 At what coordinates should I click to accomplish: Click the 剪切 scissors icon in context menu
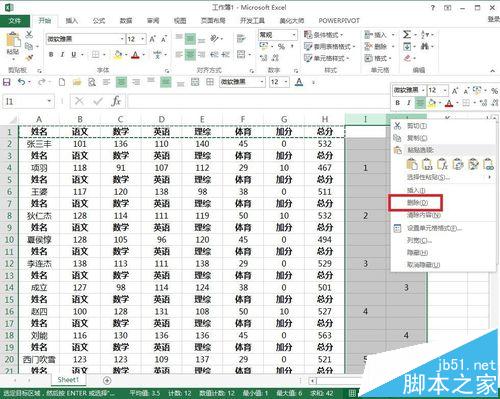[397, 126]
